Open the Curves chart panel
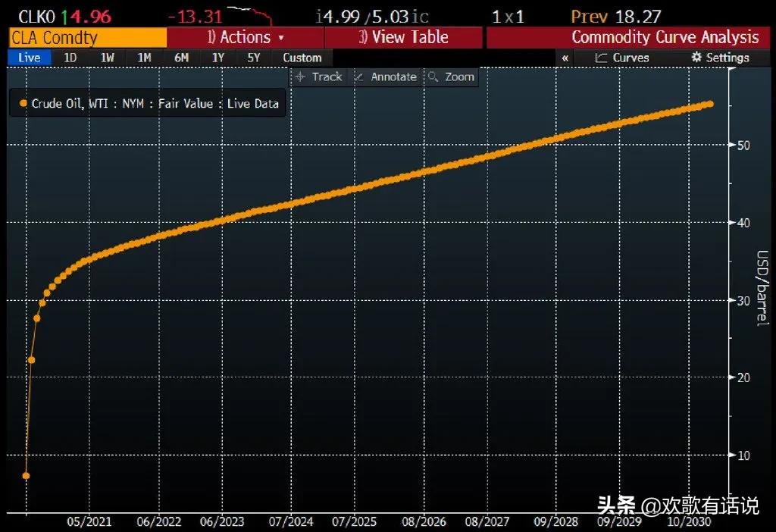The image size is (776, 532). pos(621,58)
